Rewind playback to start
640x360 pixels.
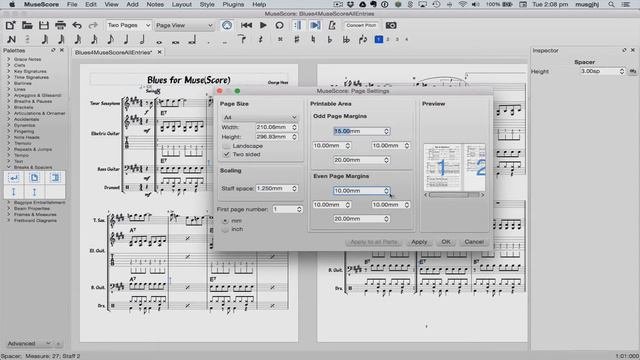pos(246,25)
